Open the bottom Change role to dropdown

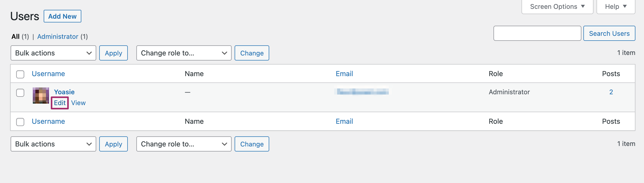tap(184, 144)
